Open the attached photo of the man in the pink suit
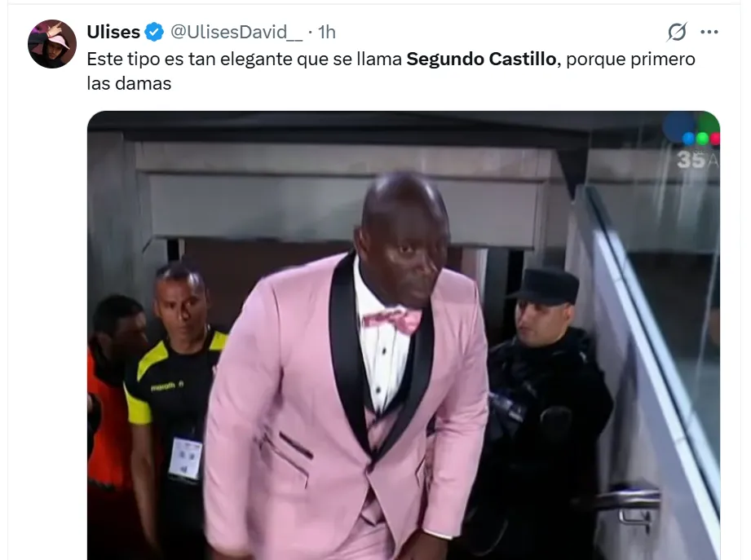The image size is (751, 560). (x=404, y=335)
